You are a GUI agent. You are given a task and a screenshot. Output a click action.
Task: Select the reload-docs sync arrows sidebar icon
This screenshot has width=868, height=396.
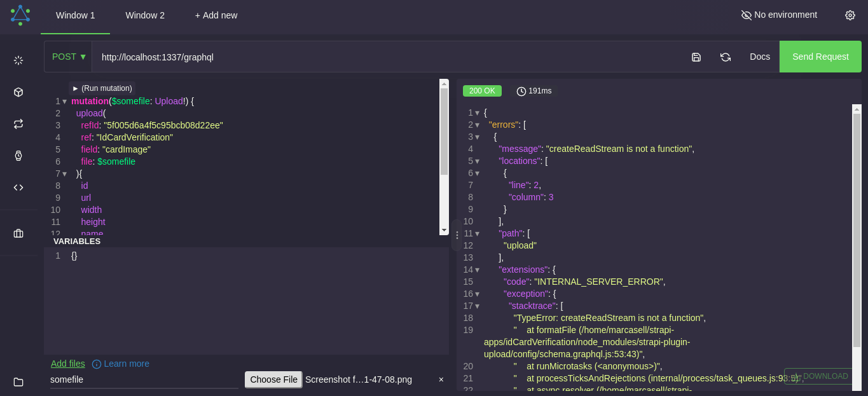(x=18, y=124)
